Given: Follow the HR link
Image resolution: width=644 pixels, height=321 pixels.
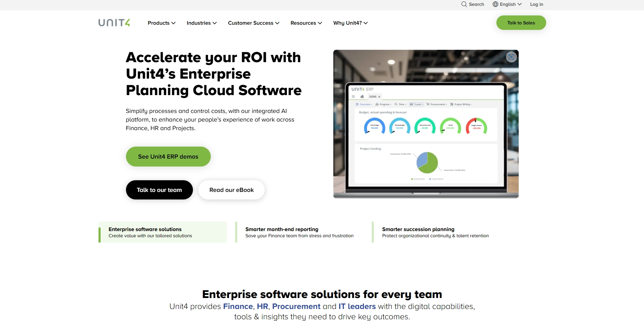Looking at the screenshot, I should (x=263, y=306).
